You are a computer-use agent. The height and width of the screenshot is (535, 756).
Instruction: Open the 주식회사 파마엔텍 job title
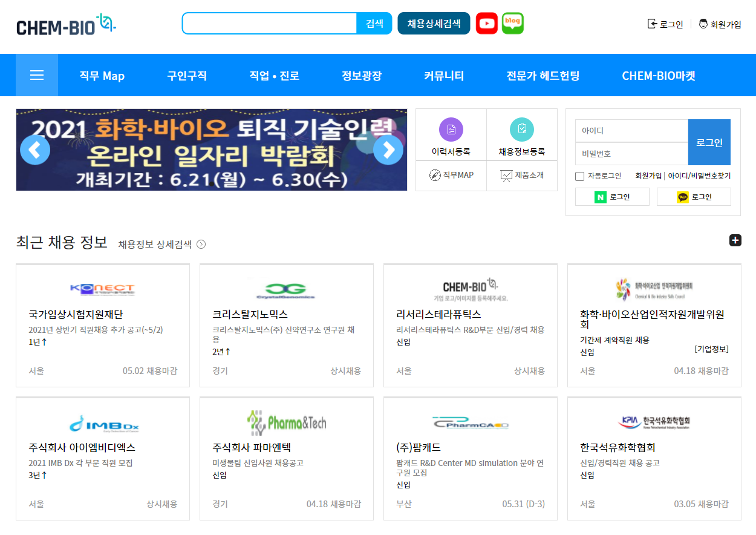pos(252,448)
